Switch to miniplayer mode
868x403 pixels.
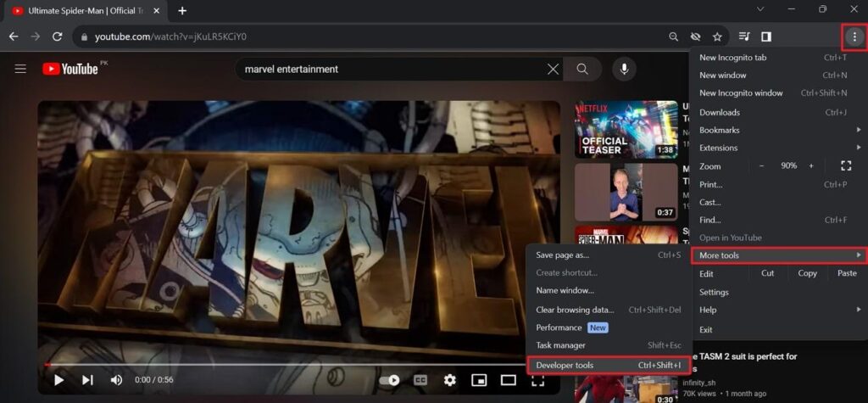(x=479, y=380)
